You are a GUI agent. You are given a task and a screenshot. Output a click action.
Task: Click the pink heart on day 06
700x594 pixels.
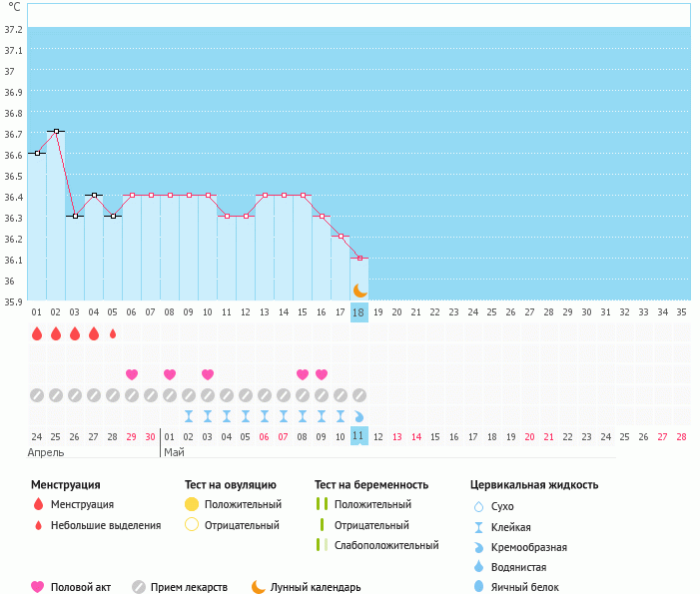click(132, 374)
